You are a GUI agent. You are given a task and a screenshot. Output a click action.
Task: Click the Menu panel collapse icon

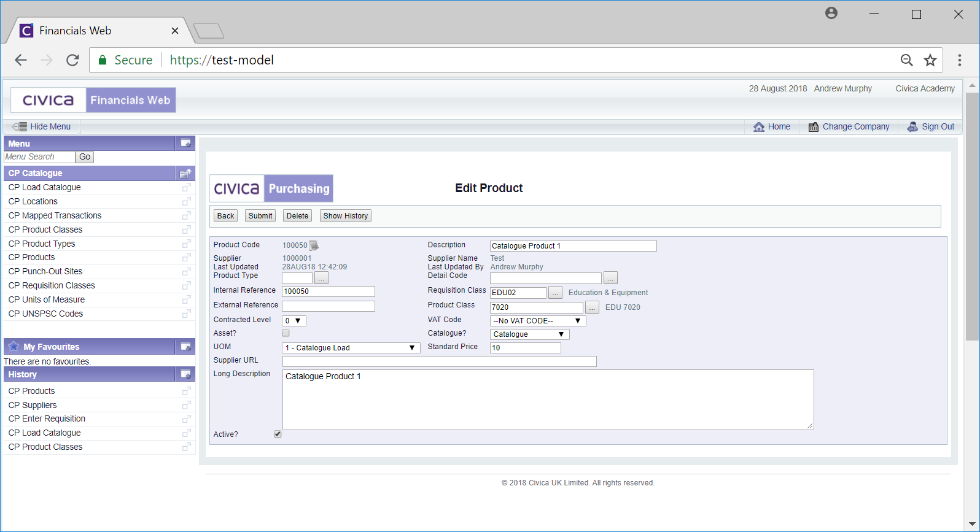coord(185,144)
